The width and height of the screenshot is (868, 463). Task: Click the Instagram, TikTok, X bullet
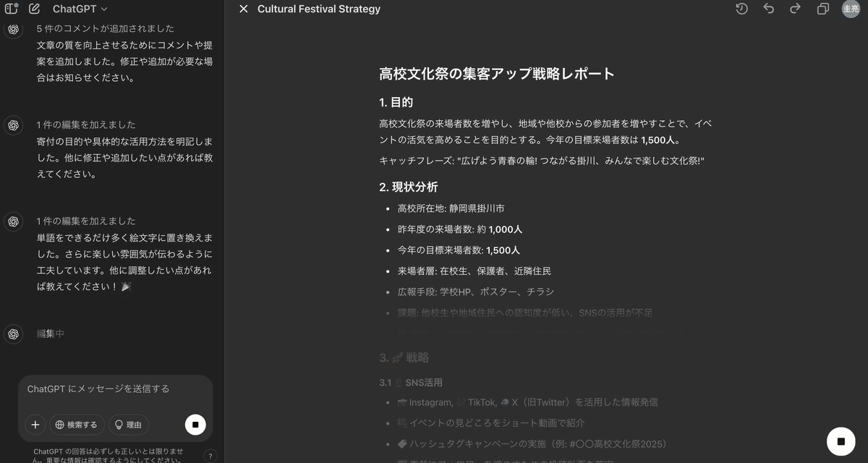(528, 402)
